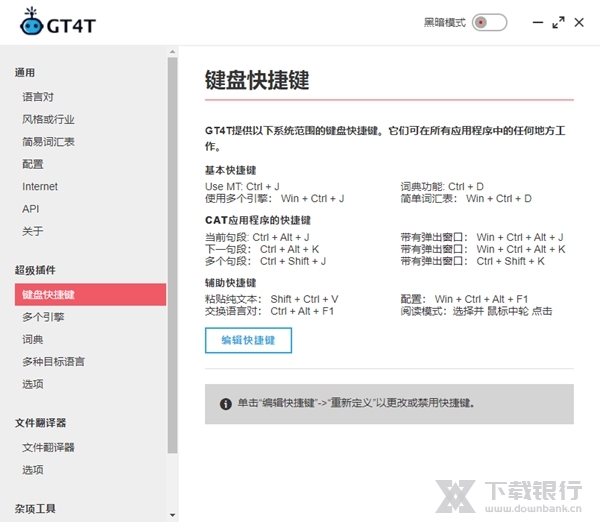Screen dimensions: 600x522
Task: Click the sidebar scroll down arrow
Action: (x=173, y=515)
